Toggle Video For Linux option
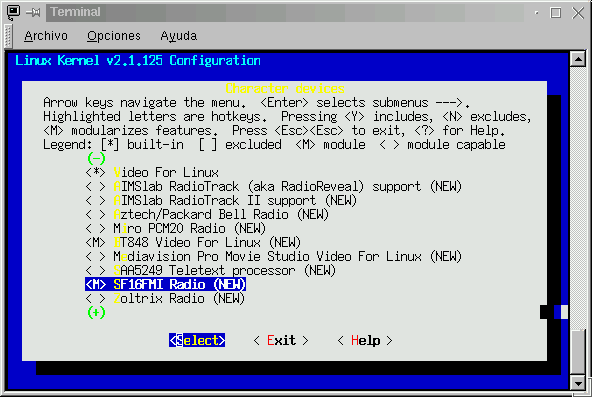The width and height of the screenshot is (592, 397). point(152,172)
